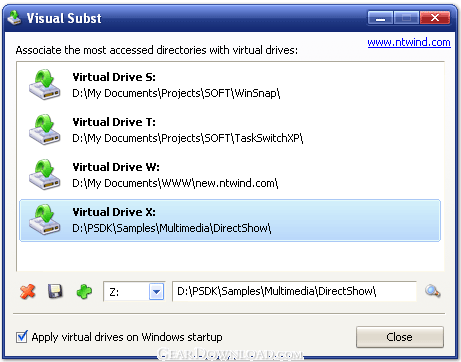Open the www.ntwind.com link
This screenshot has width=461, height=362.
click(x=409, y=42)
